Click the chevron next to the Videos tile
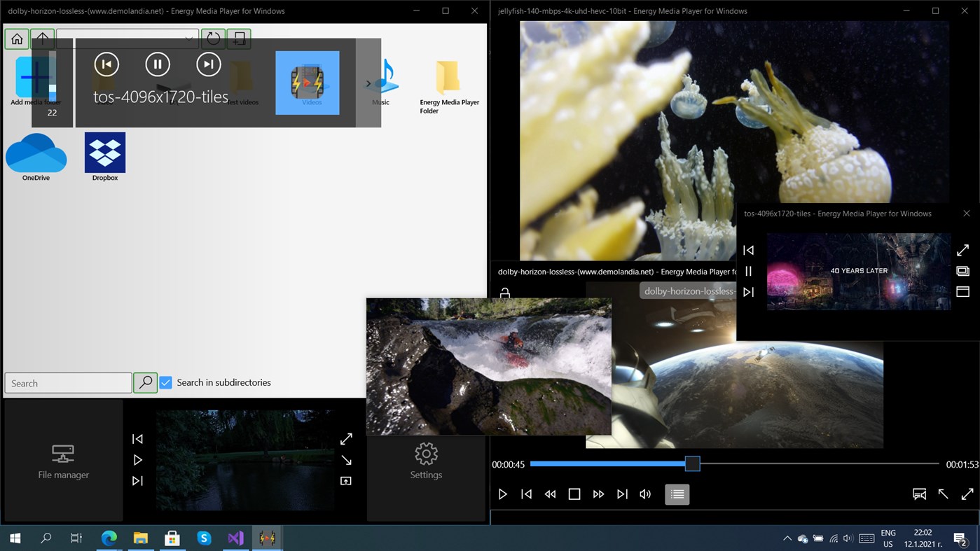The width and height of the screenshot is (980, 551). [x=368, y=83]
